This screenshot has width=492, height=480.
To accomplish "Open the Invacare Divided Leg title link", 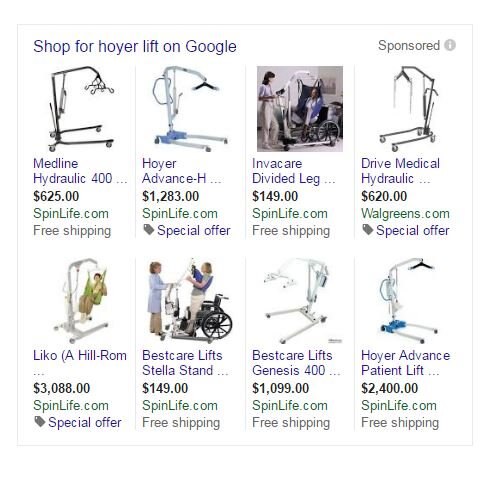I will tap(293, 171).
